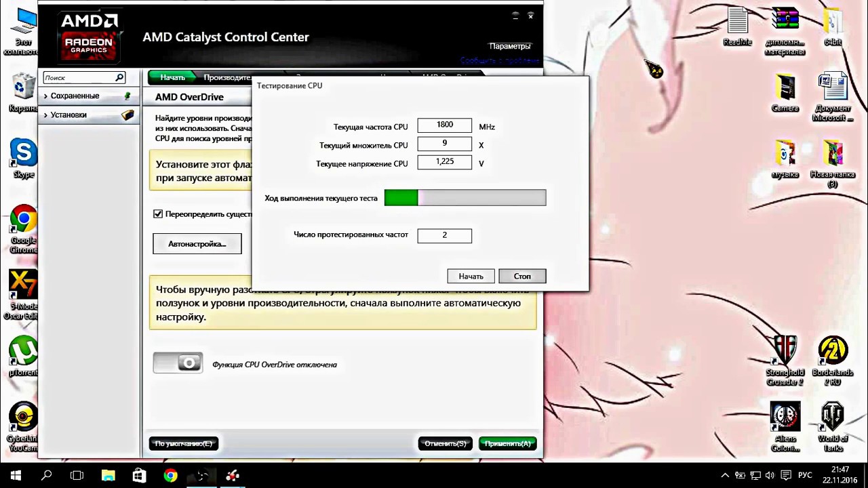Click the green pin icon beside Сохраненные

tap(127, 96)
